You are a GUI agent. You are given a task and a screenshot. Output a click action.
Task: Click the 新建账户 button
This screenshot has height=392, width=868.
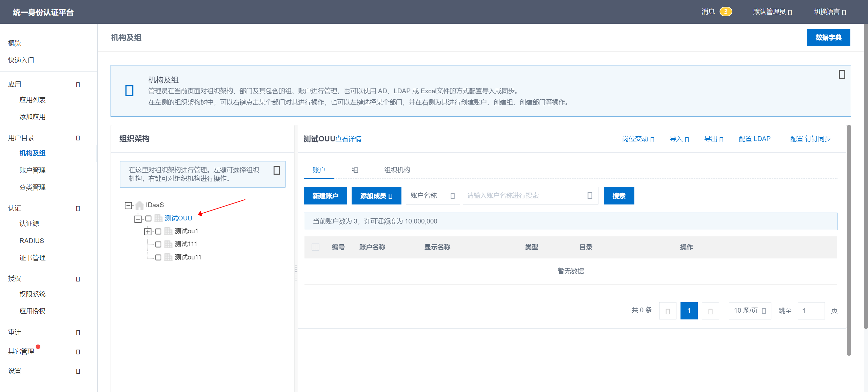tap(325, 196)
